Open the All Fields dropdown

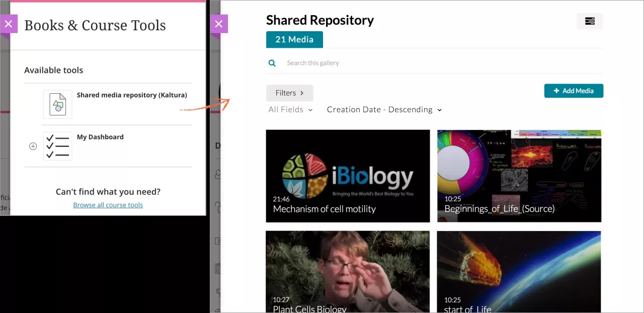(290, 110)
